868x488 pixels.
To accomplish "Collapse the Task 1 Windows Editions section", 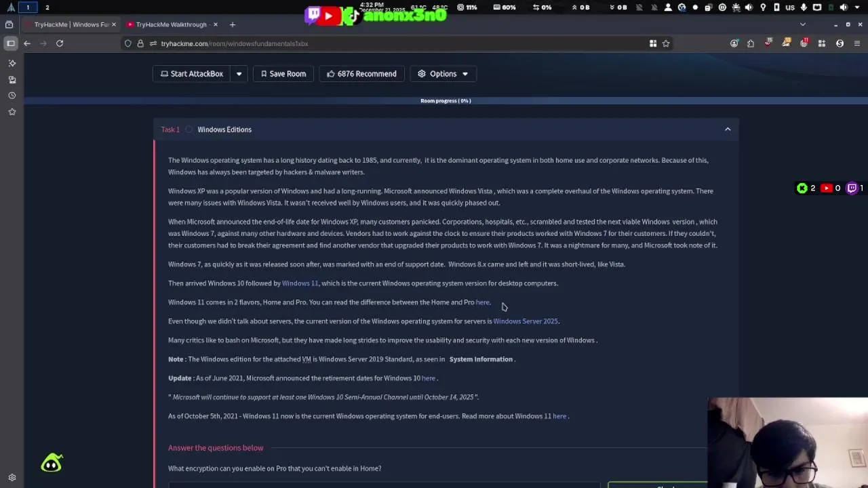I will [x=728, y=129].
